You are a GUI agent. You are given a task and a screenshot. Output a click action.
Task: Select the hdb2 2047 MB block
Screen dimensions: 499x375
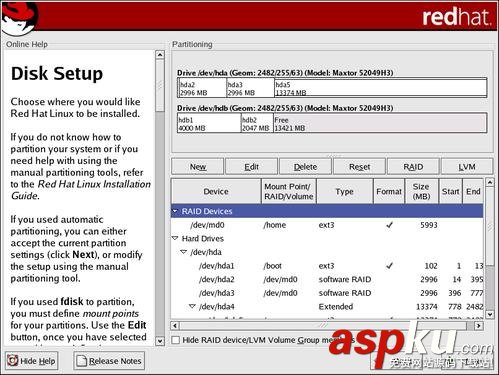[x=257, y=123]
